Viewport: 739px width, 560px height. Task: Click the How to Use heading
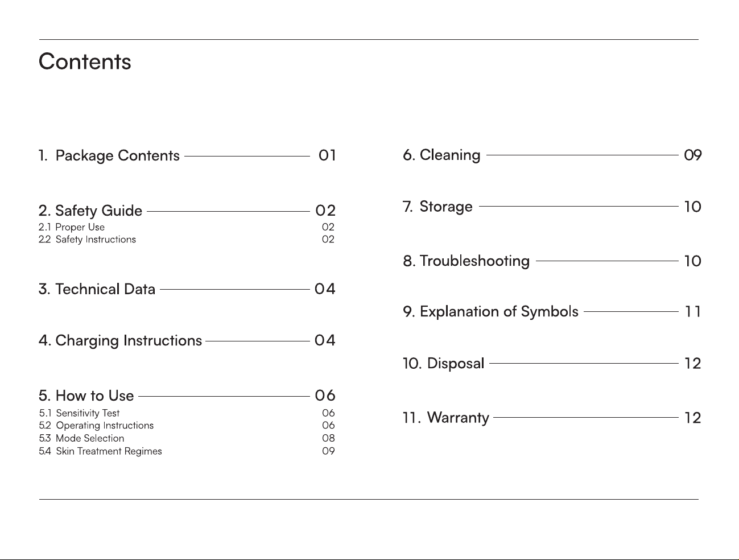click(x=86, y=396)
